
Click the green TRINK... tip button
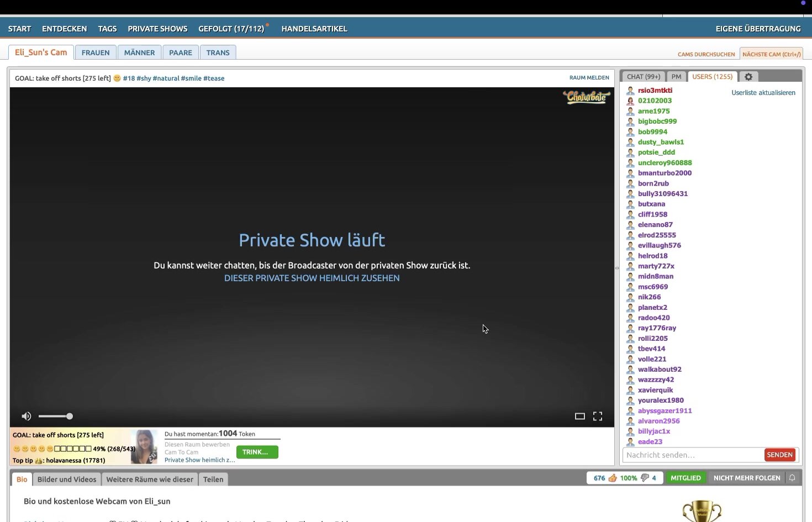[257, 452]
